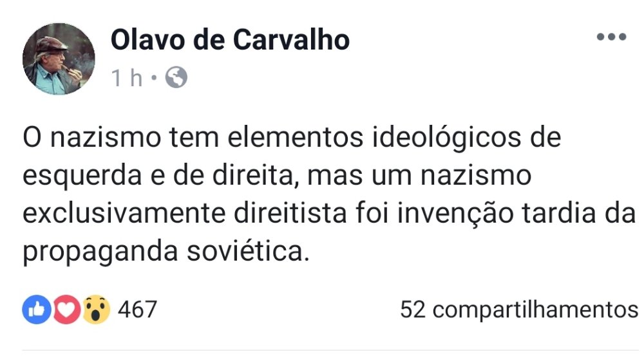Viewport: 644px width, 361px height.
Task: Click the word "tardia" in the post
Action: (567, 214)
